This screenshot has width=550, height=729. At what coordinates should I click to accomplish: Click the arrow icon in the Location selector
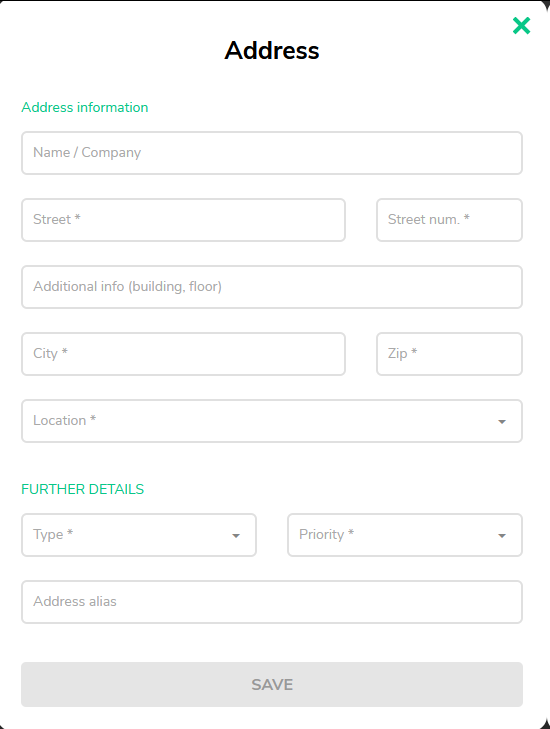click(502, 422)
